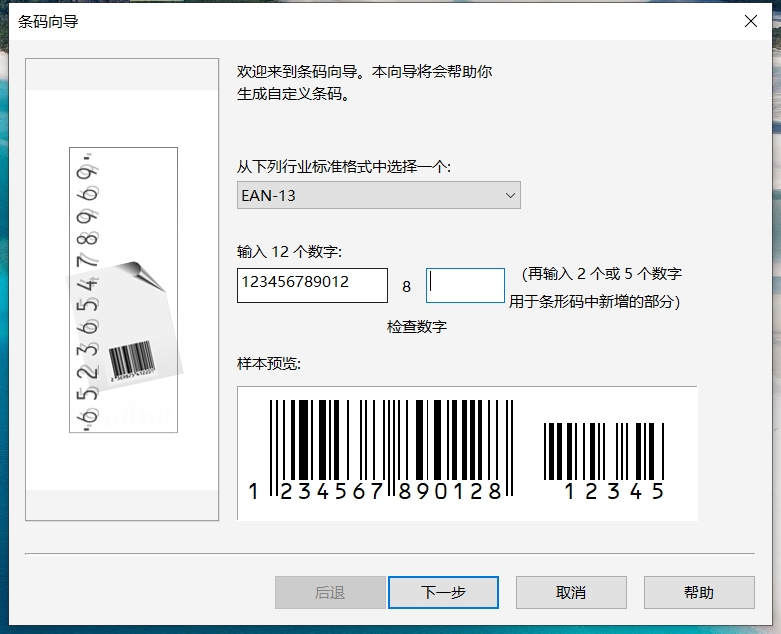Click the 检查数字 label
The height and width of the screenshot is (634, 781).
pos(417,327)
